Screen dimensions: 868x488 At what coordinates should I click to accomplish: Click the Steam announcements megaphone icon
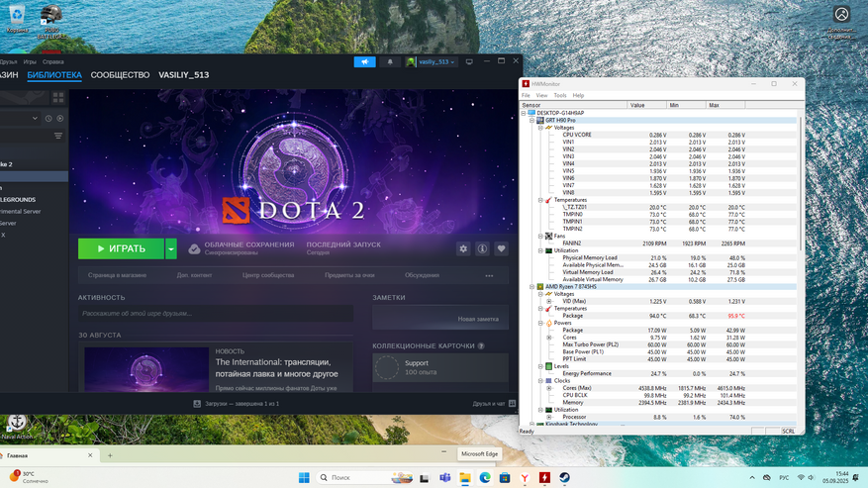pos(364,61)
